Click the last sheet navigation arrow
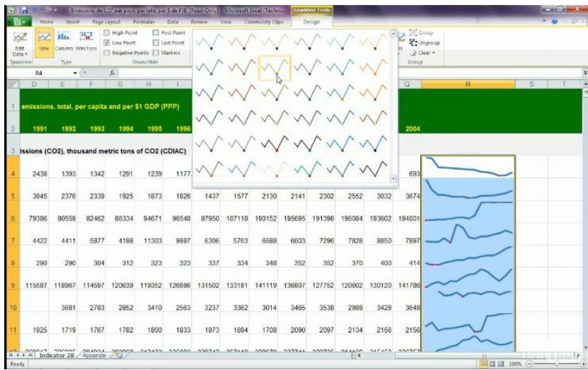Image resolution: width=588 pixels, height=370 pixels. tap(30, 355)
